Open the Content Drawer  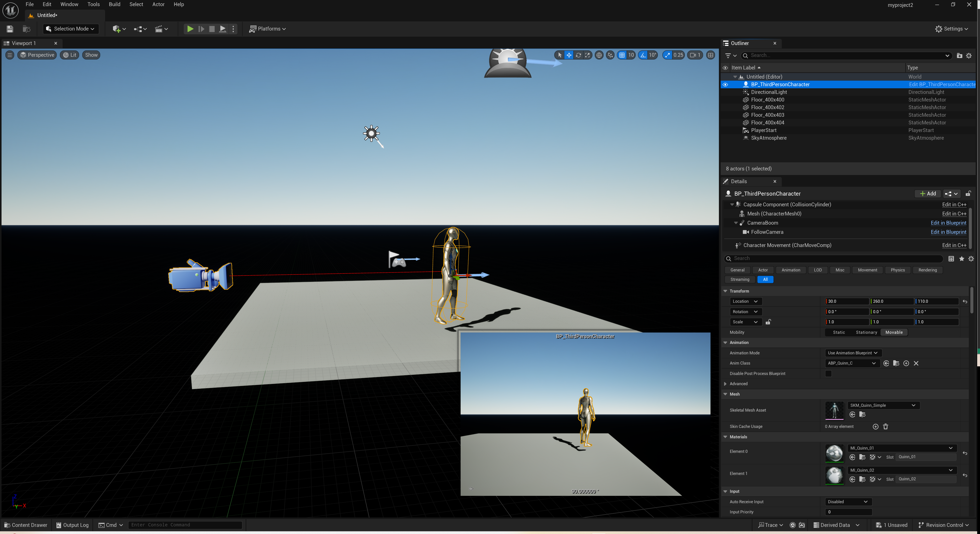coord(26,525)
